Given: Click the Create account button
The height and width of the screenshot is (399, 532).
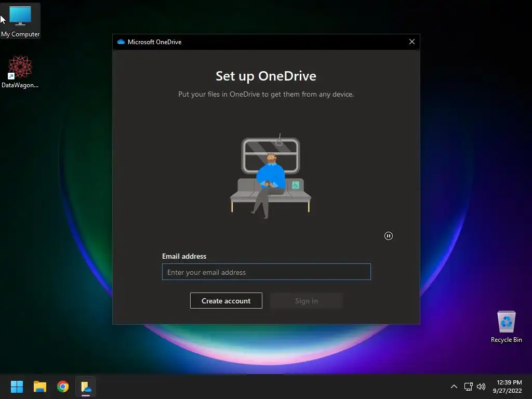Looking at the screenshot, I should point(226,301).
